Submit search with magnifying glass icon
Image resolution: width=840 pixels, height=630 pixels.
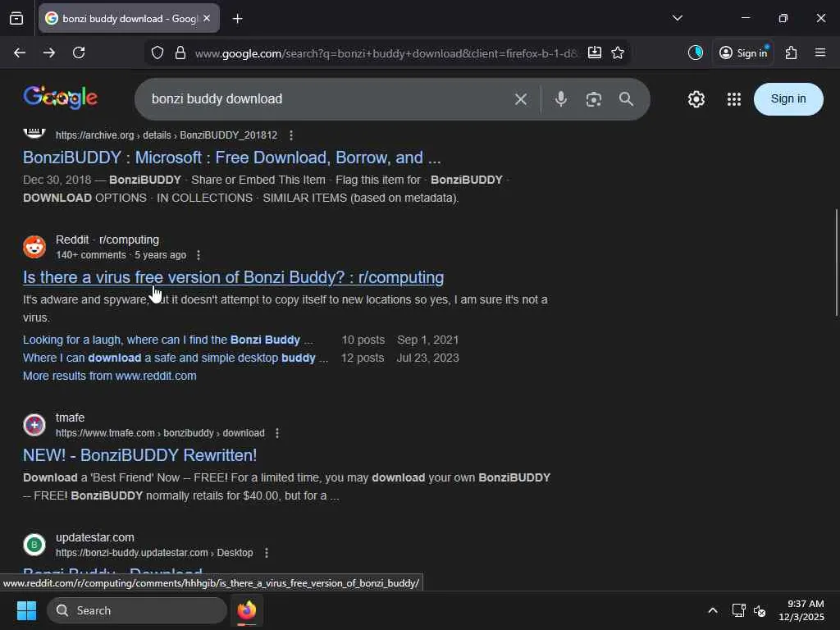pos(626,99)
